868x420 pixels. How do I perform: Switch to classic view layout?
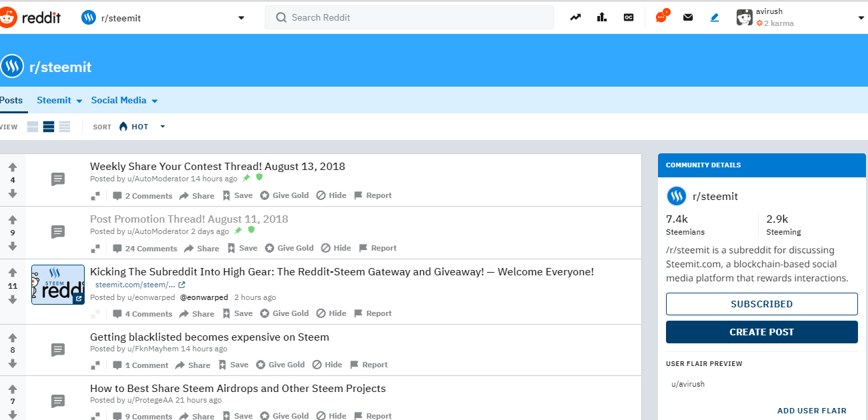coord(49,127)
